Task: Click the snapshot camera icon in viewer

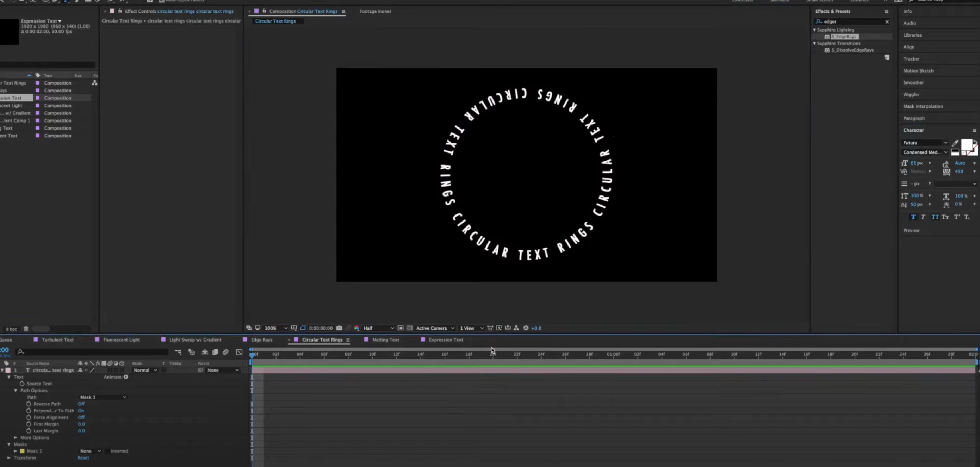Action: (x=339, y=328)
